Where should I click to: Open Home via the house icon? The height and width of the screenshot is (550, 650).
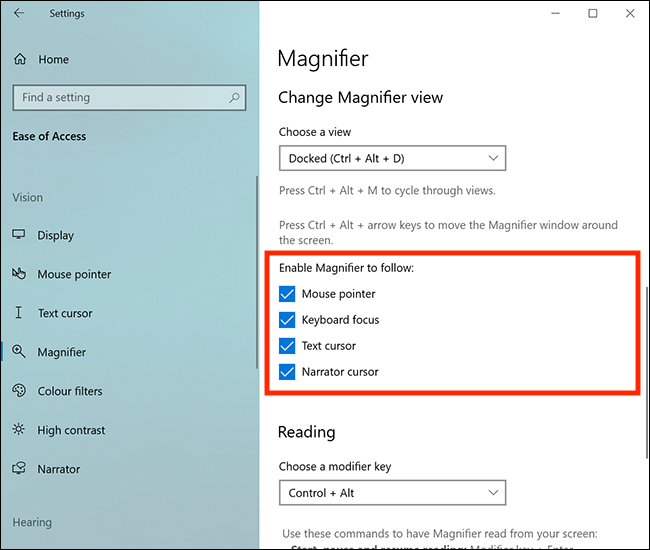click(20, 60)
